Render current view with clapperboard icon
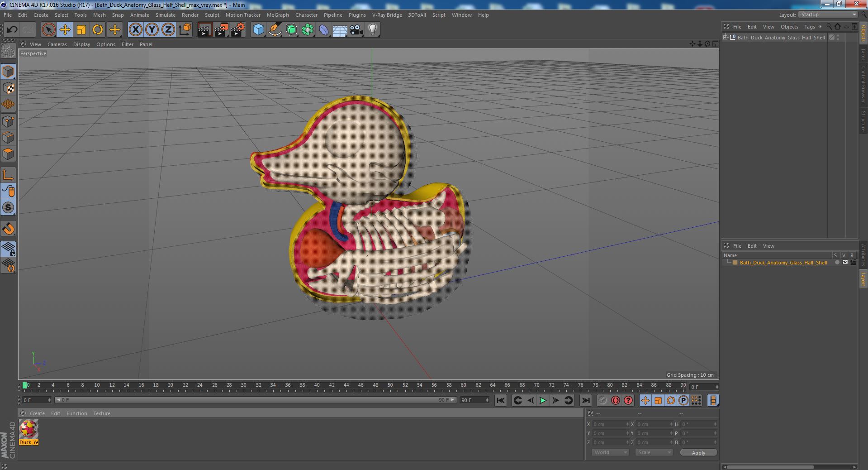Image resolution: width=868 pixels, height=470 pixels. [204, 30]
